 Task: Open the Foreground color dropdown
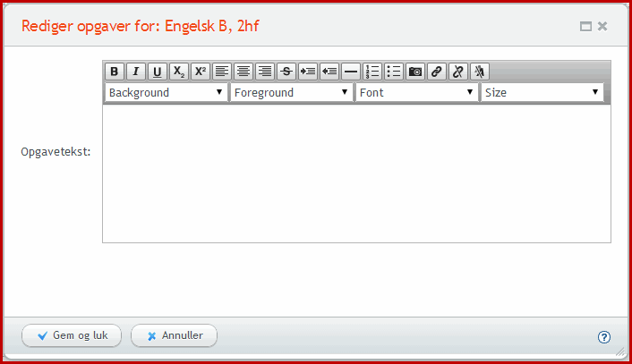click(x=292, y=93)
